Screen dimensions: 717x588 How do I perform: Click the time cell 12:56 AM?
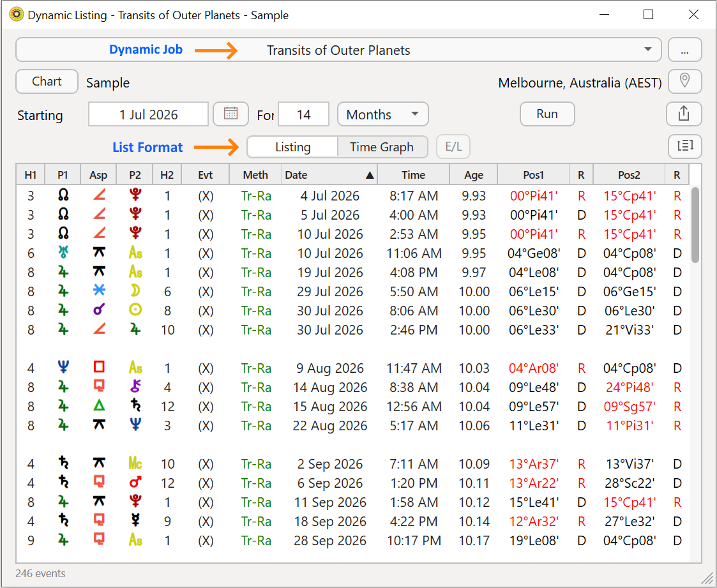pos(414,406)
